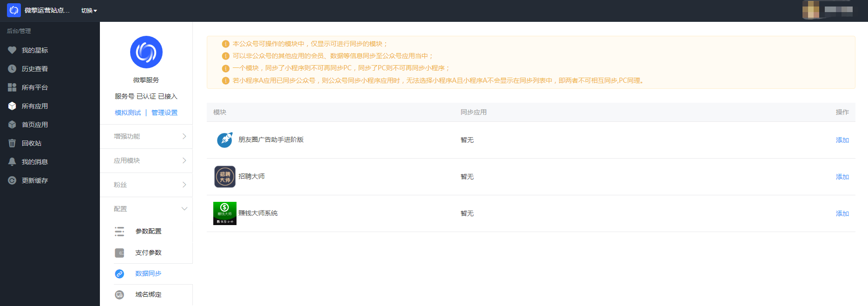Click the bell icon beside 我的消息
The height and width of the screenshot is (306, 868).
[12, 162]
